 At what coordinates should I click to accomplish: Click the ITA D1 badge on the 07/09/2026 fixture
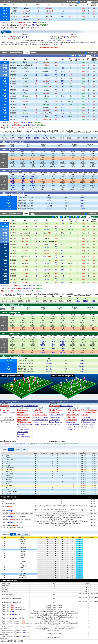point(8,198)
